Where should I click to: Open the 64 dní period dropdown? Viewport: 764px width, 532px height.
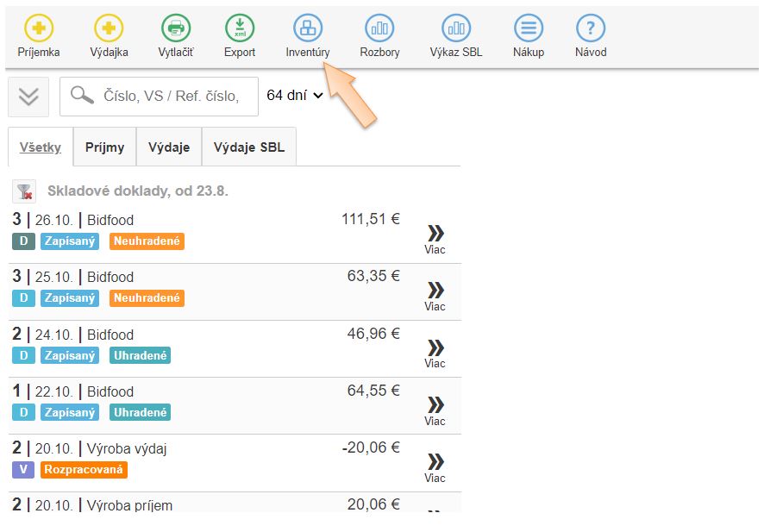(294, 96)
